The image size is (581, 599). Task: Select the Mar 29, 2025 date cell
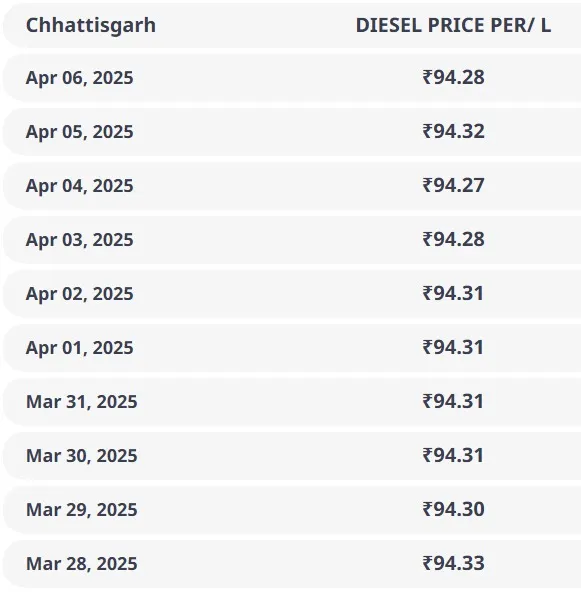point(81,510)
